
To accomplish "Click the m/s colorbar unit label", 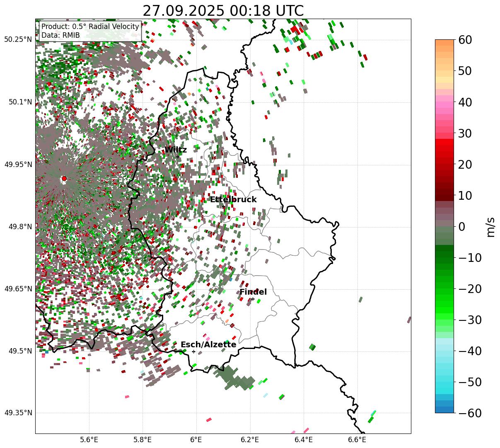I will 491,226.
